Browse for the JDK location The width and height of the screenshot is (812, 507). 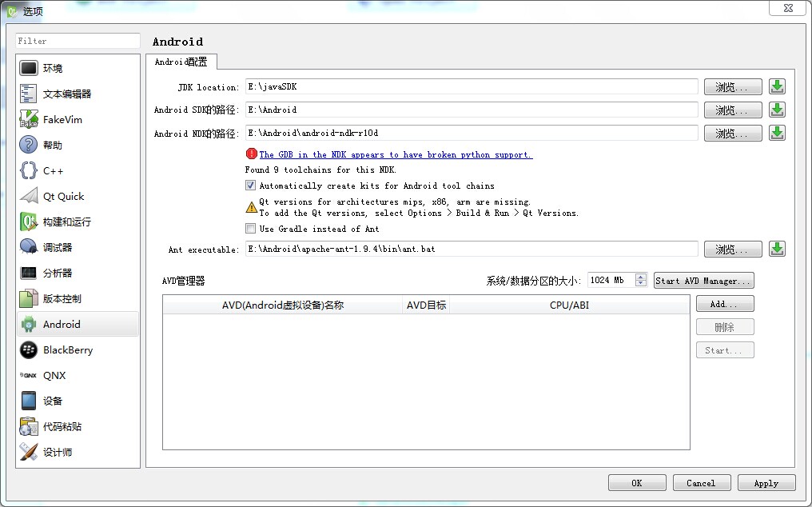coord(733,87)
